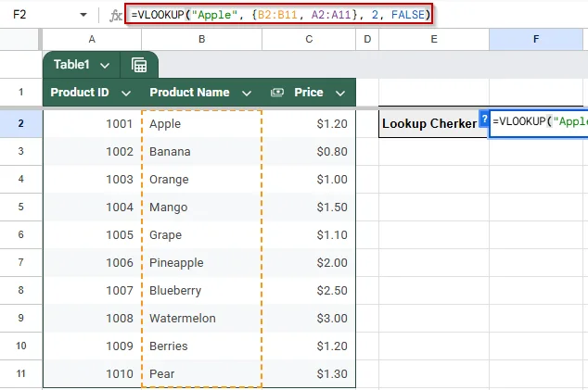
Task: Open the Price column dropdown
Action: coord(340,93)
